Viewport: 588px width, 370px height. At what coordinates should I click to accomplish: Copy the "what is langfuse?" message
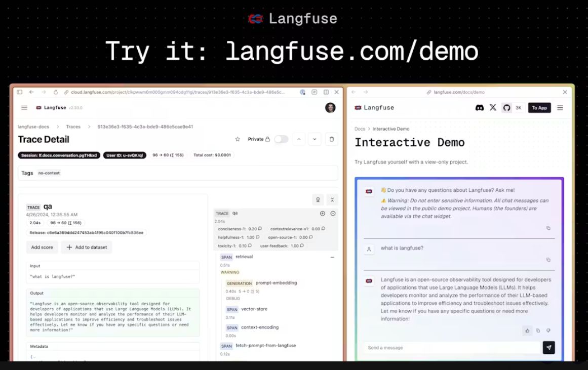(x=548, y=260)
